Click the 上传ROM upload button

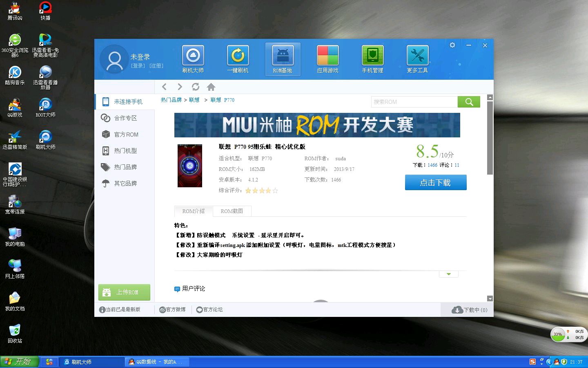pyautogui.click(x=124, y=292)
